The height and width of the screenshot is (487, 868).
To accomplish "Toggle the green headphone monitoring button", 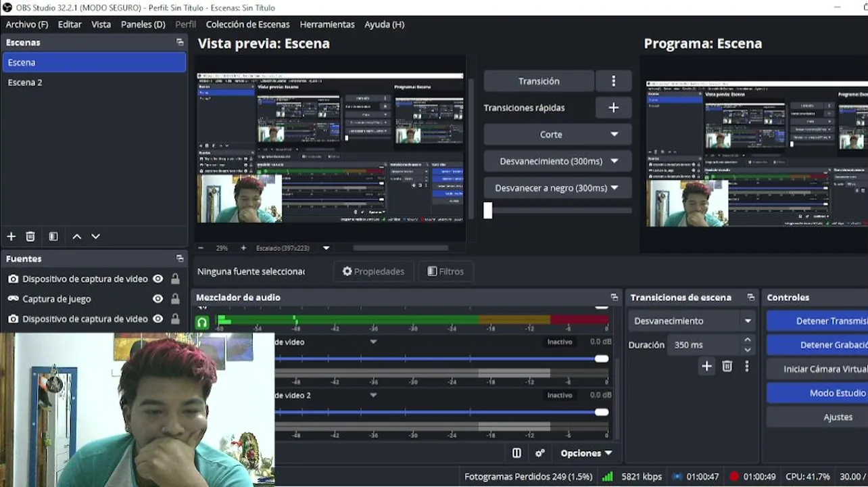I will click(x=201, y=322).
